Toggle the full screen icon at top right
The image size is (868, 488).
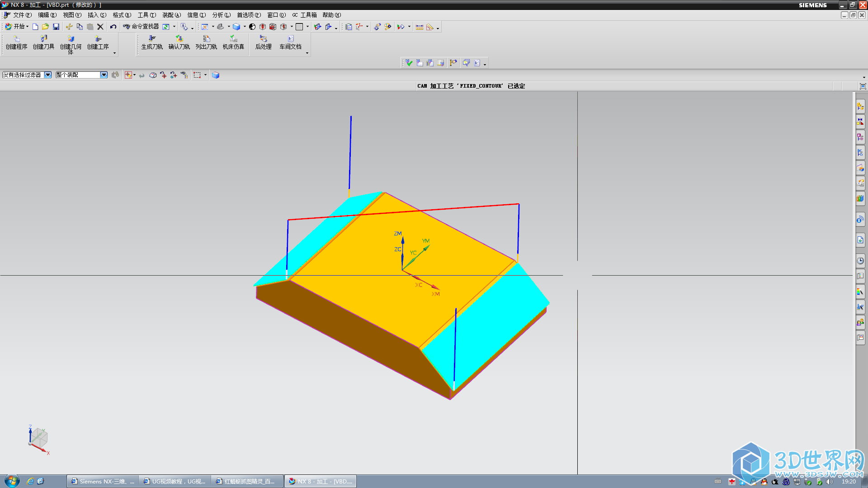coord(863,86)
